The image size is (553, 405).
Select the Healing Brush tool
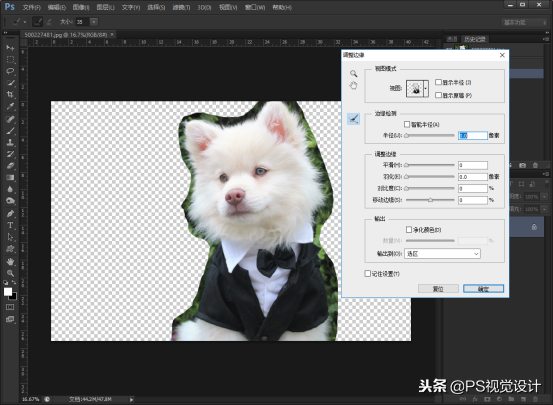click(x=10, y=119)
